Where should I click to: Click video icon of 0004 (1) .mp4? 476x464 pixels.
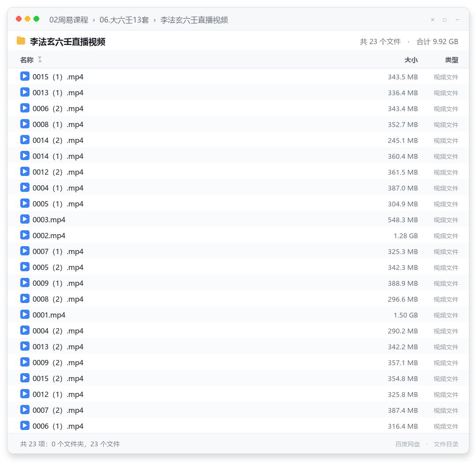click(x=25, y=187)
